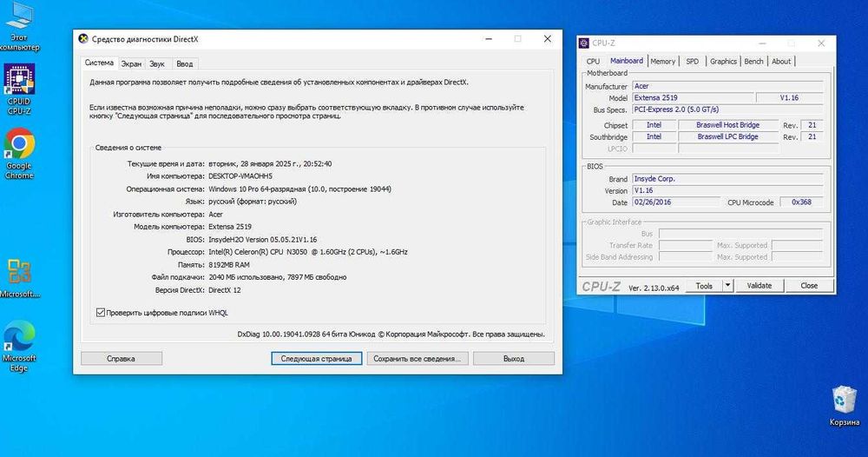The width and height of the screenshot is (868, 457).
Task: Click the Windows 10 Pro operating system text
Action: tap(299, 189)
